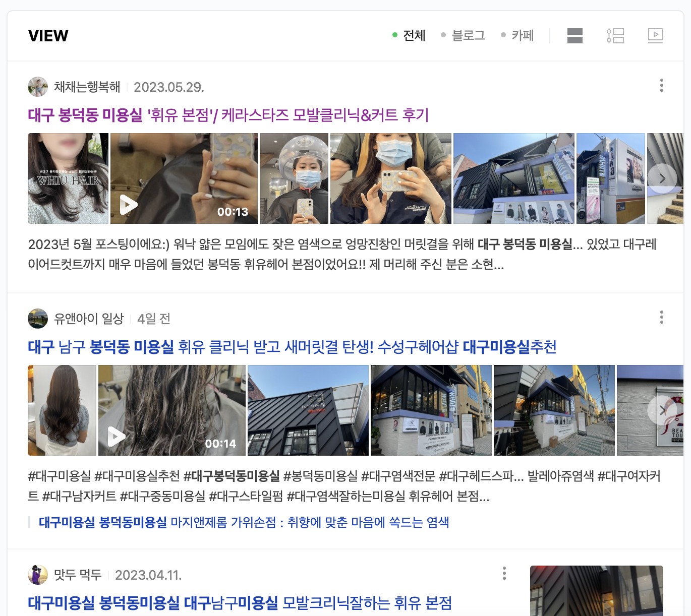This screenshot has width=691, height=616.
Task: Open the 휘유 클리닉 받고 새머릿결 탄생 post
Action: click(x=292, y=347)
